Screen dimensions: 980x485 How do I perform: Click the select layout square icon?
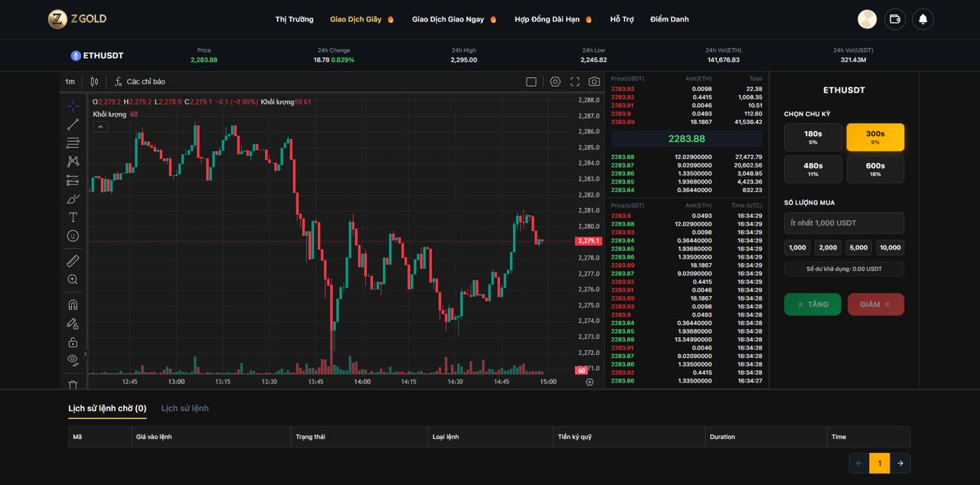[531, 82]
